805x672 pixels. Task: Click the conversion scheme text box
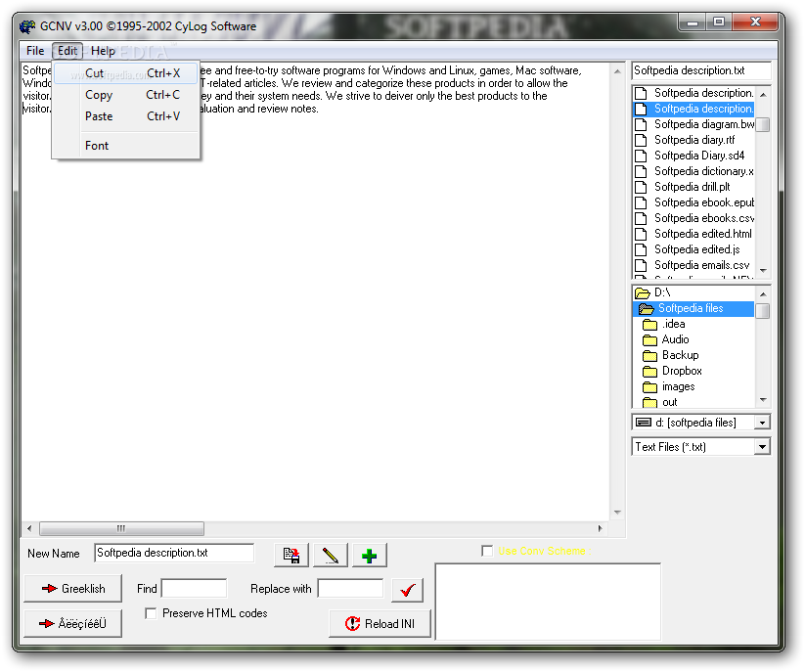pyautogui.click(x=548, y=602)
